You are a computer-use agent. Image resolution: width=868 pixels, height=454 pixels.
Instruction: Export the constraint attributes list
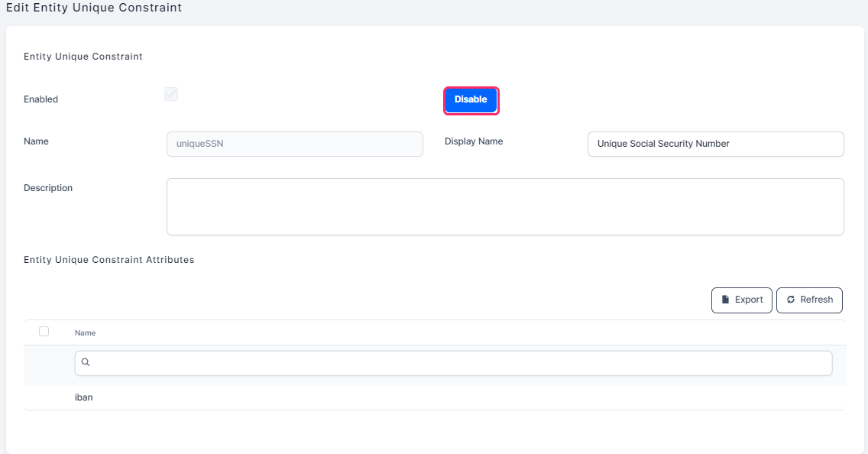point(741,300)
